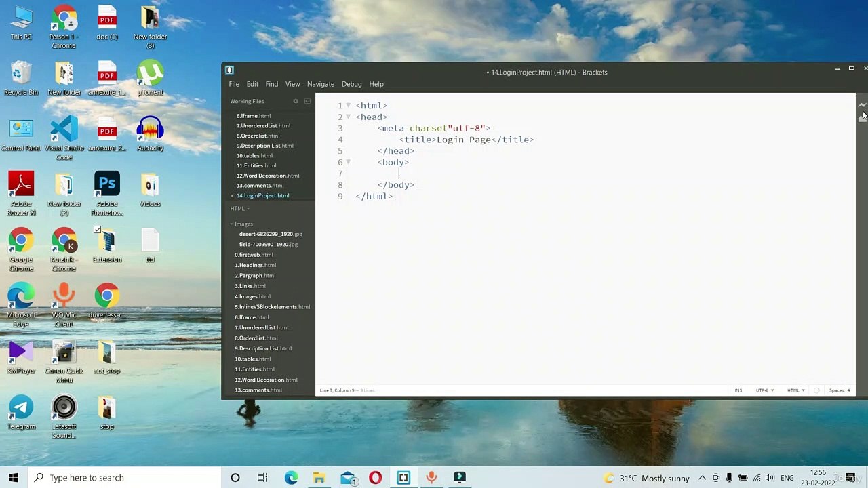Viewport: 868px width, 488px height.
Task: Open 5.InlineVSBlockelements.html in file tree
Action: pos(272,307)
